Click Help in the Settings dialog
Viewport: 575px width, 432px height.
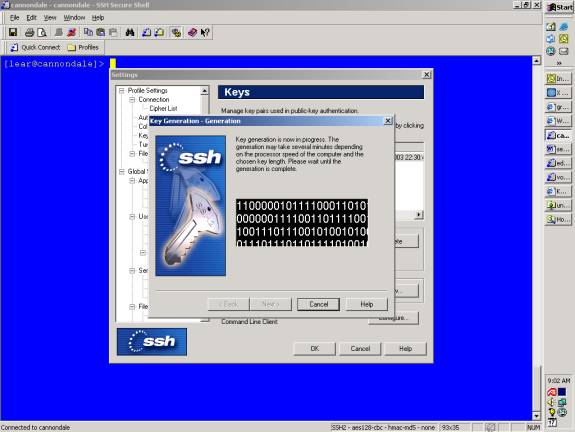pos(405,348)
